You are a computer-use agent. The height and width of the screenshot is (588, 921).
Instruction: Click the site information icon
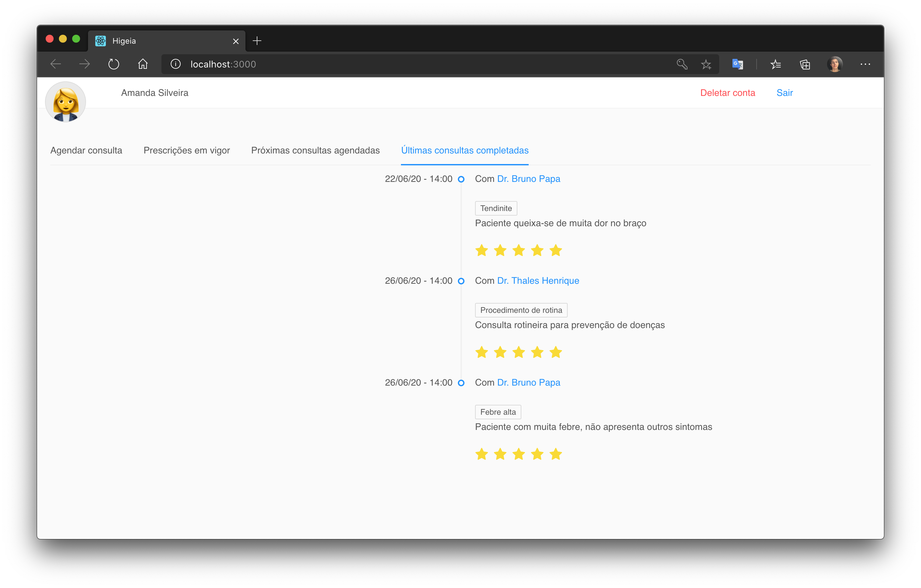(x=176, y=64)
